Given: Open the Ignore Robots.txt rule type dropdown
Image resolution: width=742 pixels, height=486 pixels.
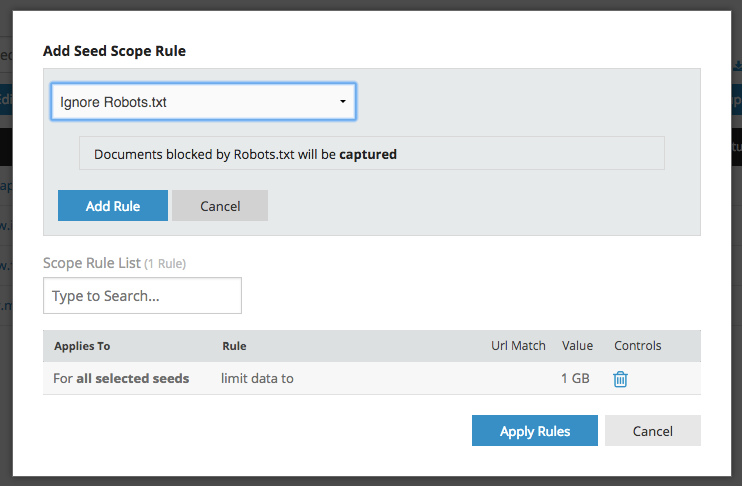Looking at the screenshot, I should tap(203, 102).
